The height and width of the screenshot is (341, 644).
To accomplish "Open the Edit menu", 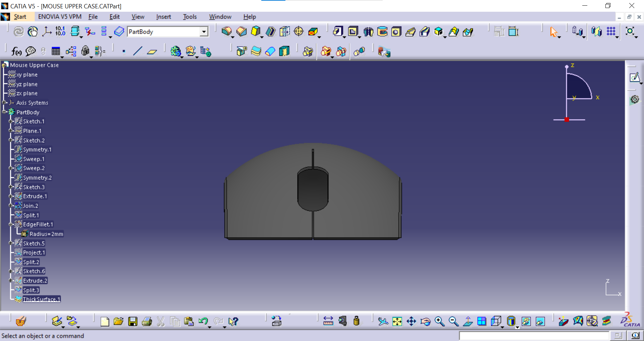I will [114, 16].
